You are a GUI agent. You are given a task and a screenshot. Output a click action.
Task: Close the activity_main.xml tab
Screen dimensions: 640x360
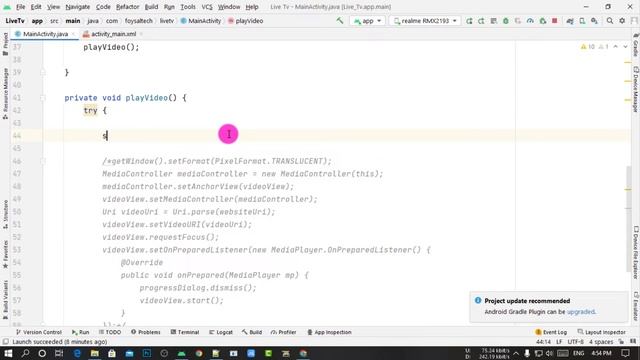click(141, 34)
